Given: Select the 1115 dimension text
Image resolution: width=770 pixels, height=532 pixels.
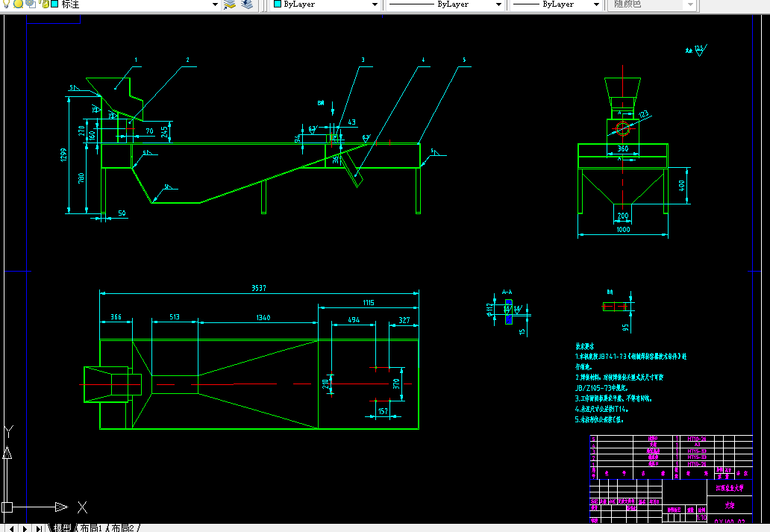Looking at the screenshot, I should pyautogui.click(x=369, y=303).
